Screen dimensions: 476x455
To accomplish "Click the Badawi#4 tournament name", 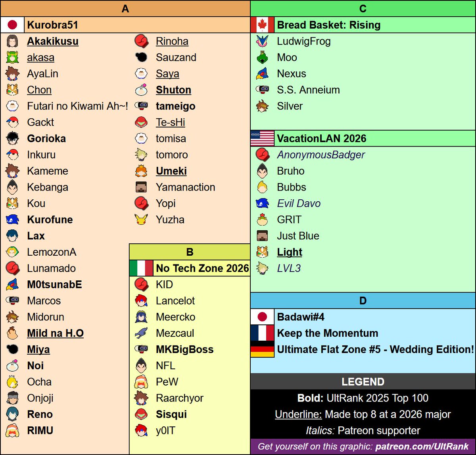I will pos(301,317).
